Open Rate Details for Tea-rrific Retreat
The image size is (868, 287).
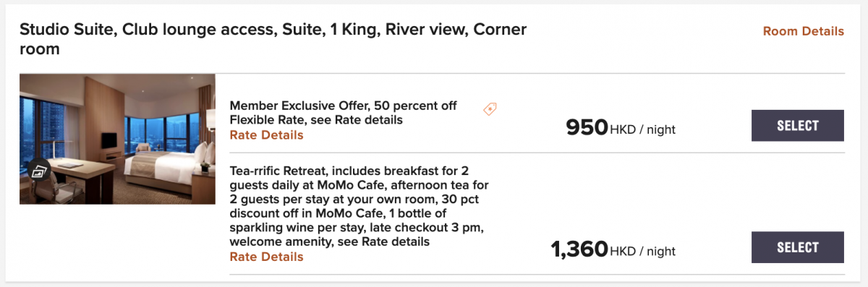(266, 257)
